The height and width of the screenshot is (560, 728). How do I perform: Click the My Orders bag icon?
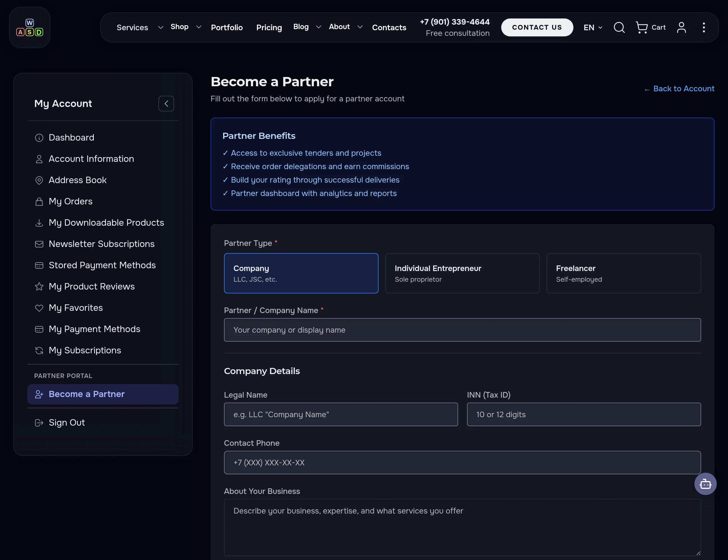[x=39, y=202]
